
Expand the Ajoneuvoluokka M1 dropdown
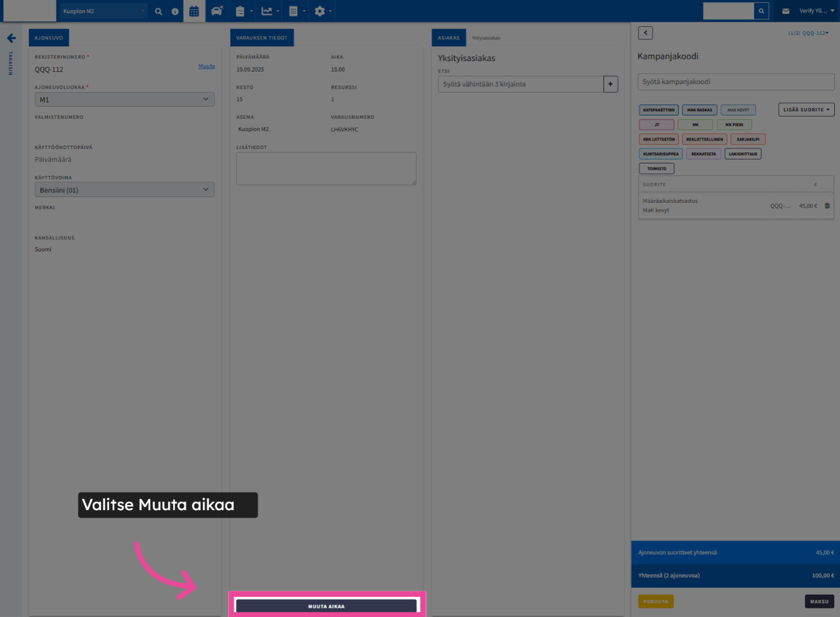point(124,99)
